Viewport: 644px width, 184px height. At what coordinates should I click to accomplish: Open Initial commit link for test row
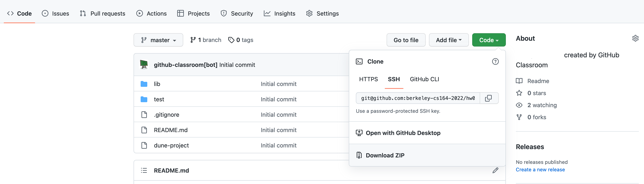(x=279, y=99)
